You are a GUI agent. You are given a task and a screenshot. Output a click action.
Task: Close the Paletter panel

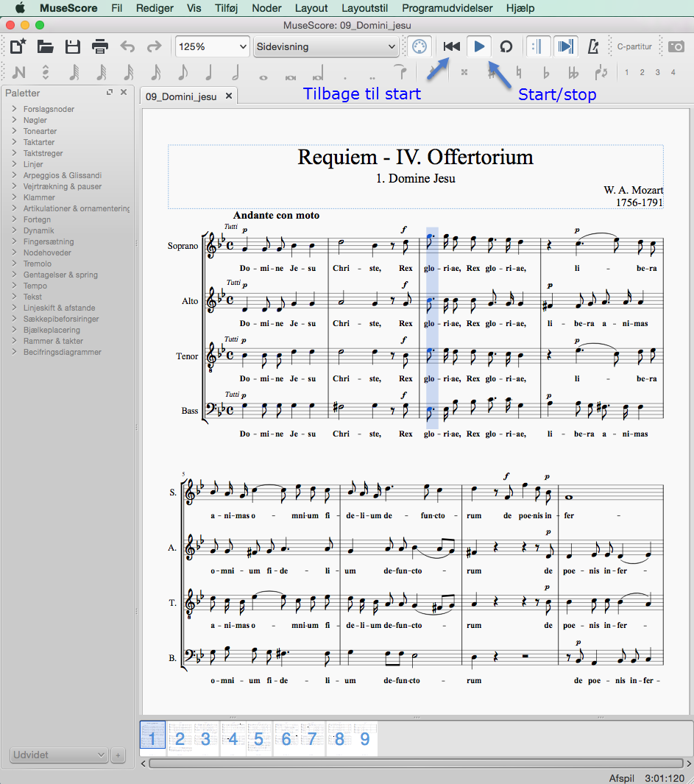pyautogui.click(x=124, y=92)
